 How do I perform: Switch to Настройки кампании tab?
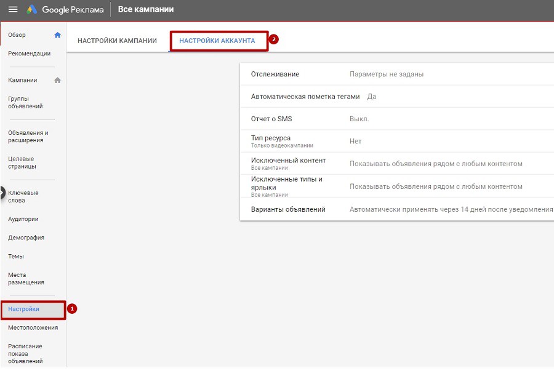coord(117,41)
